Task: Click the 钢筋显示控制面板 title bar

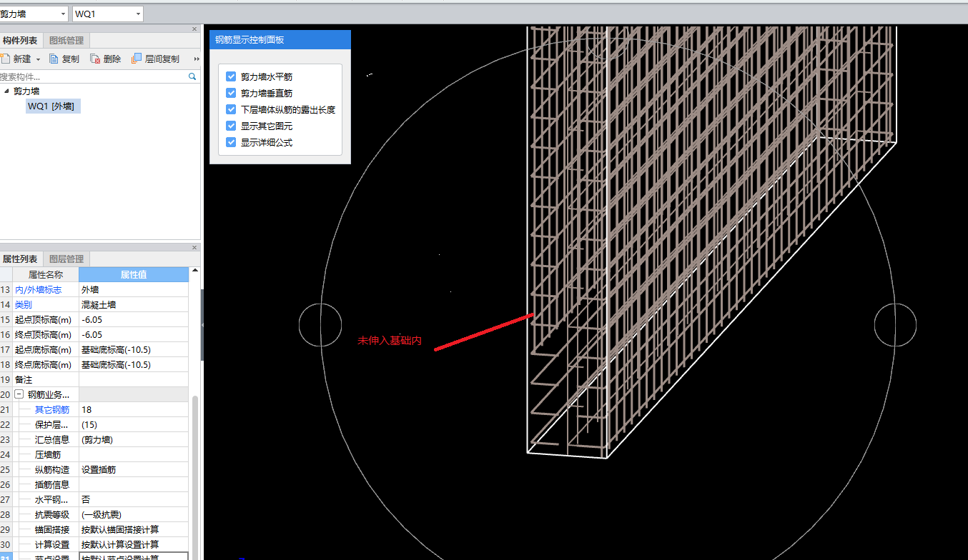Action: coord(280,40)
